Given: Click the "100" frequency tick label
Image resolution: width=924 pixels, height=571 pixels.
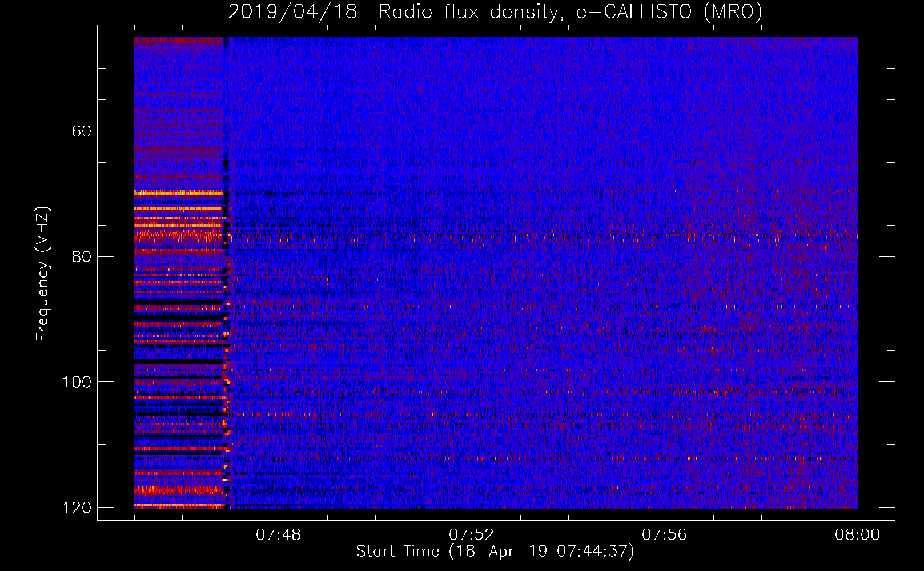Looking at the screenshot, I should (77, 382).
